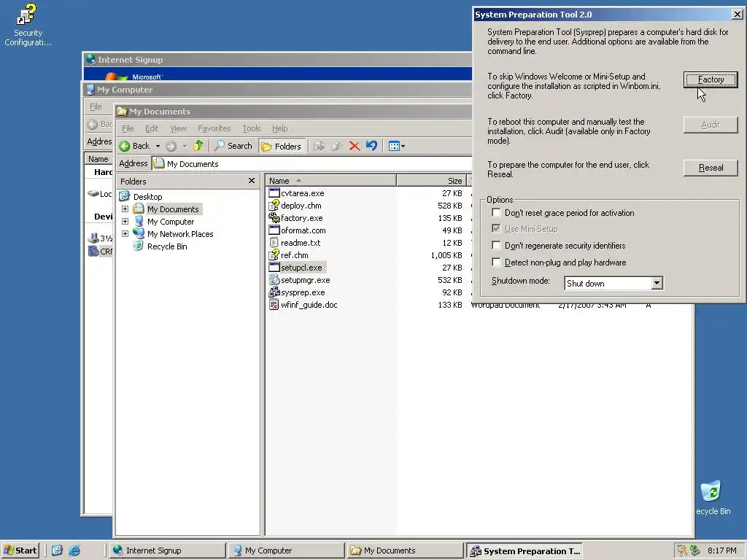Click the My Computer window title bar

click(278, 90)
